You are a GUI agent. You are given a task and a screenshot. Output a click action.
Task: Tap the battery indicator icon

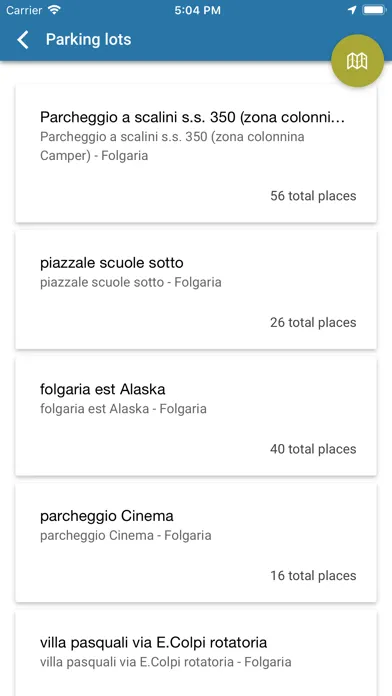tap(374, 10)
